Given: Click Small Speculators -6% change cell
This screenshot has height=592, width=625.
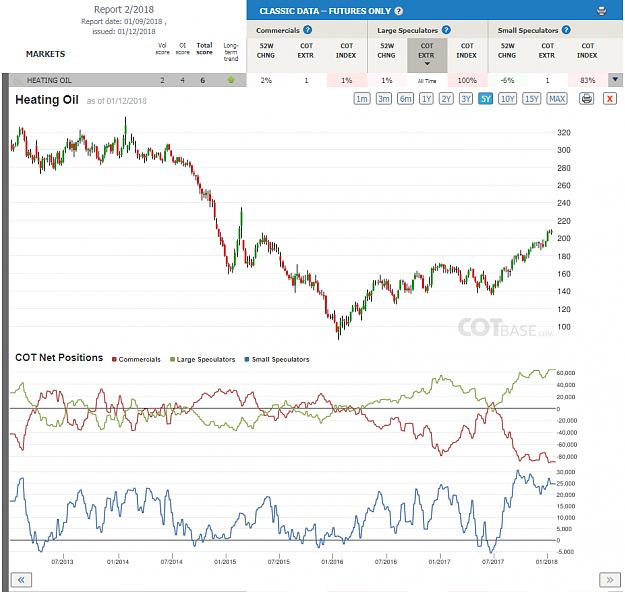Looking at the screenshot, I should (507, 80).
